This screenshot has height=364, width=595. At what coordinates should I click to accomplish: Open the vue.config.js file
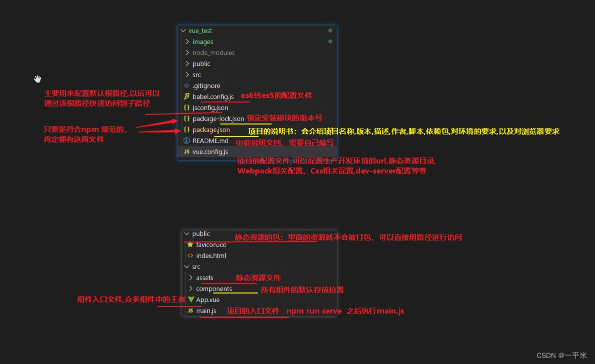click(210, 151)
